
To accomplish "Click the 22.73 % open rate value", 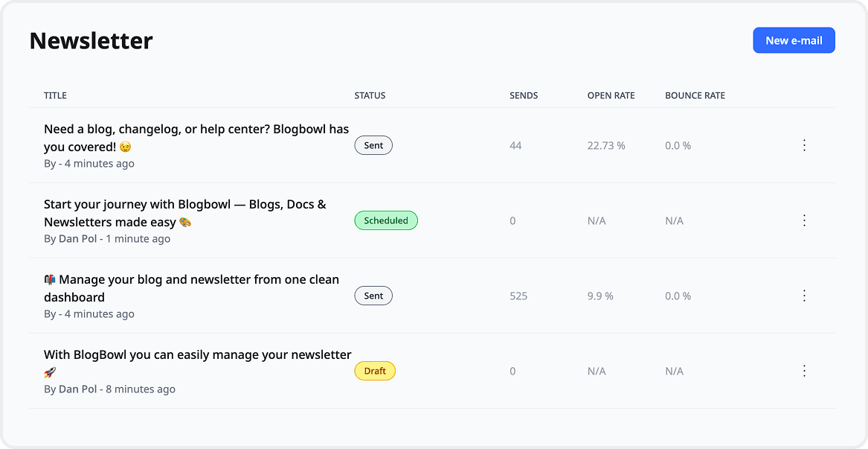I will [606, 146].
